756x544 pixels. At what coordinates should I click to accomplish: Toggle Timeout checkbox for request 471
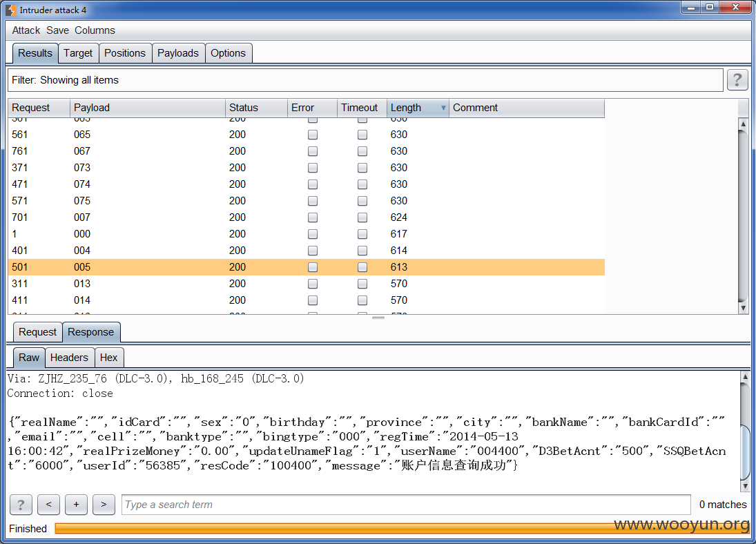pos(362,184)
